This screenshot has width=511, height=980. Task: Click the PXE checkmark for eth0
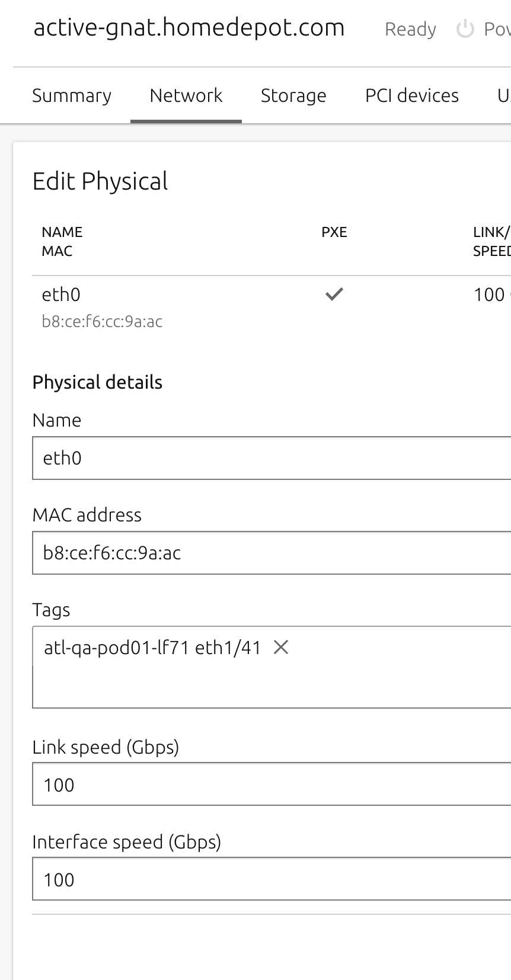click(334, 294)
